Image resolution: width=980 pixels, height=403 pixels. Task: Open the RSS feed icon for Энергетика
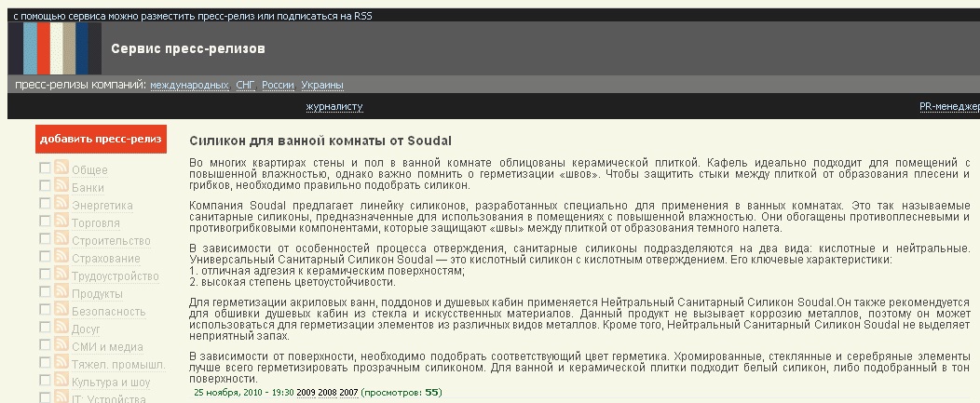[61, 203]
